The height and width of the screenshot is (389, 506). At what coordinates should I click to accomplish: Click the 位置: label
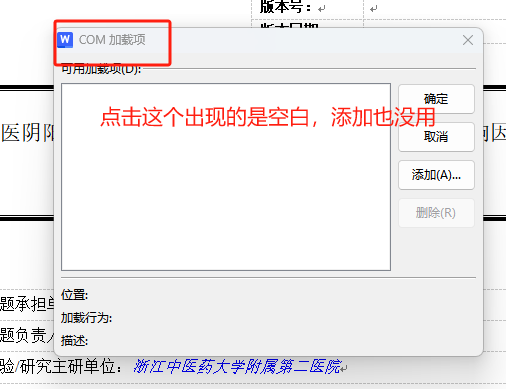point(74,295)
